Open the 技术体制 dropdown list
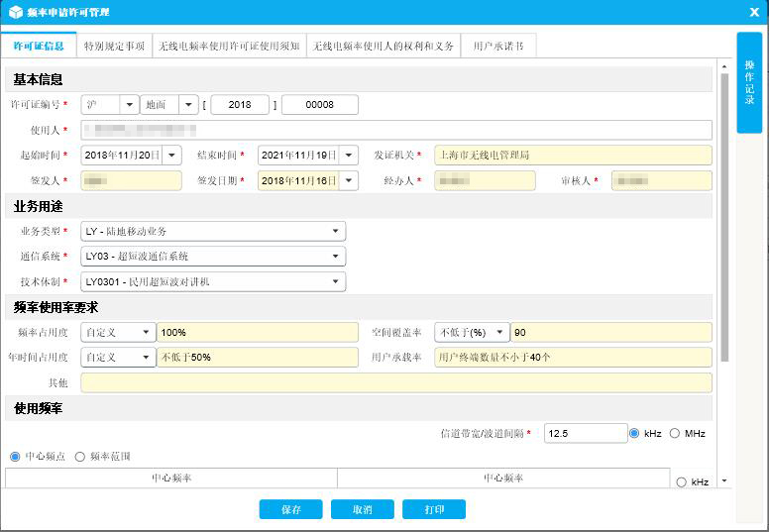 tap(337, 282)
